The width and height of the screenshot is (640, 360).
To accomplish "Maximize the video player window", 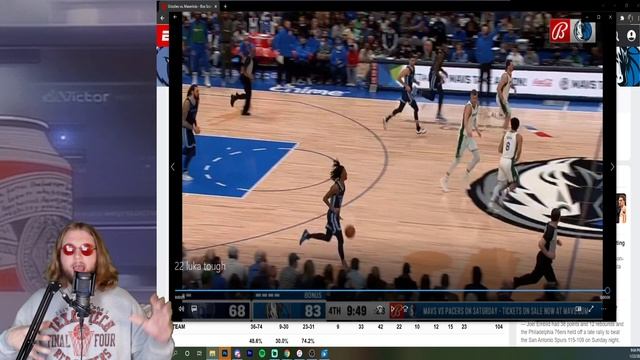I will 598,17.
